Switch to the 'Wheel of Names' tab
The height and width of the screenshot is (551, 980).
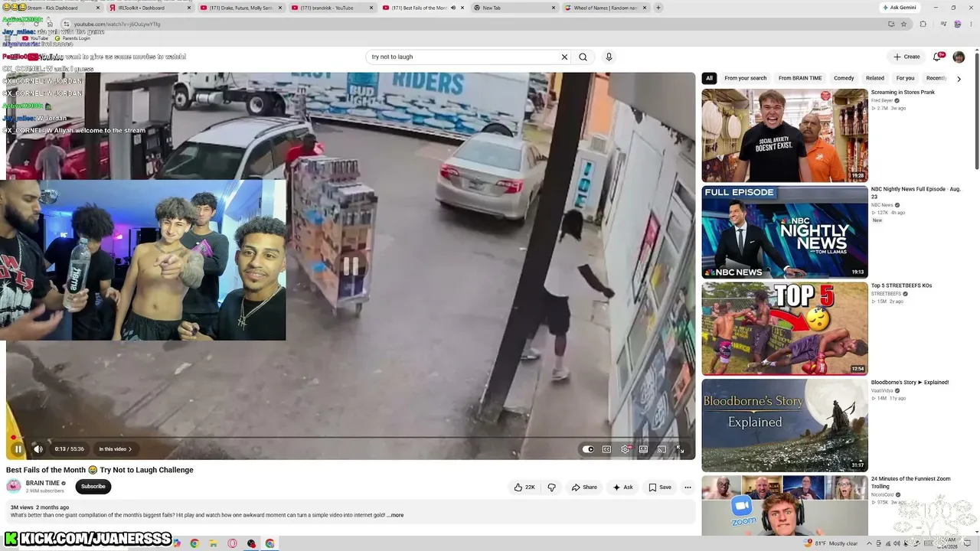coord(606,8)
